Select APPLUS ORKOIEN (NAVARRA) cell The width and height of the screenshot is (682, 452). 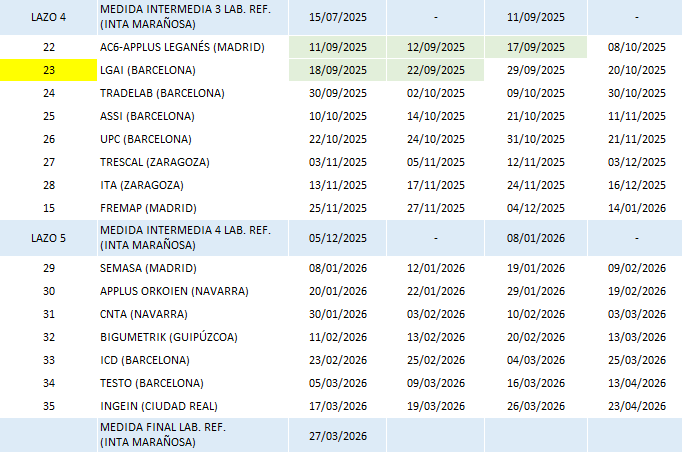[193, 291]
